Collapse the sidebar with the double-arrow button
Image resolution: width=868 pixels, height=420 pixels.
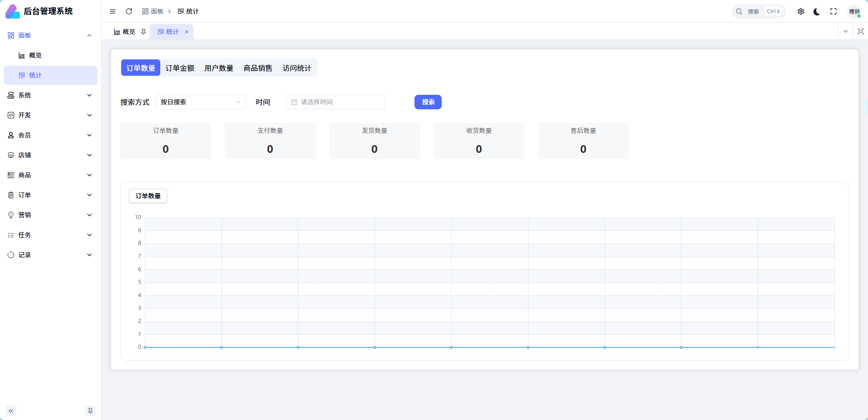tap(11, 411)
